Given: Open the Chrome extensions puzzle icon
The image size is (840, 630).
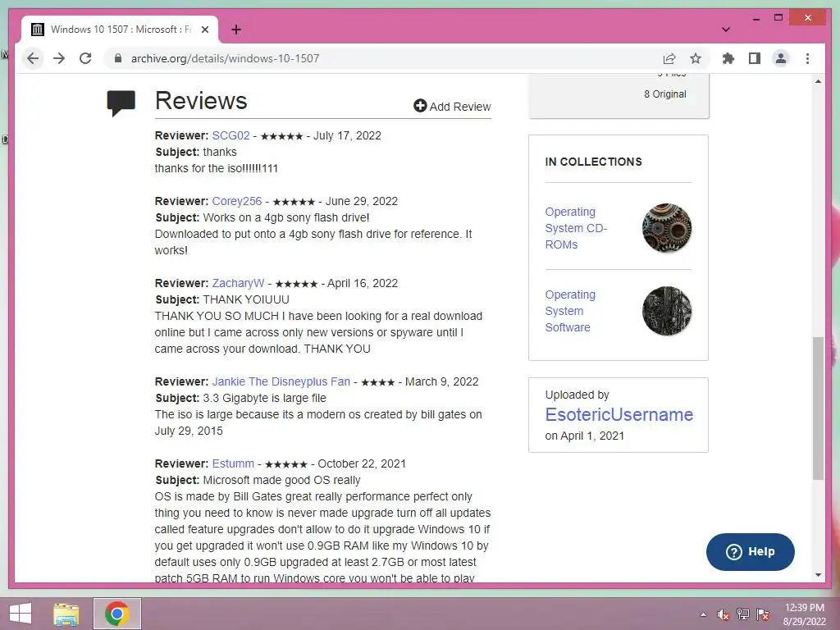Looking at the screenshot, I should click(728, 58).
